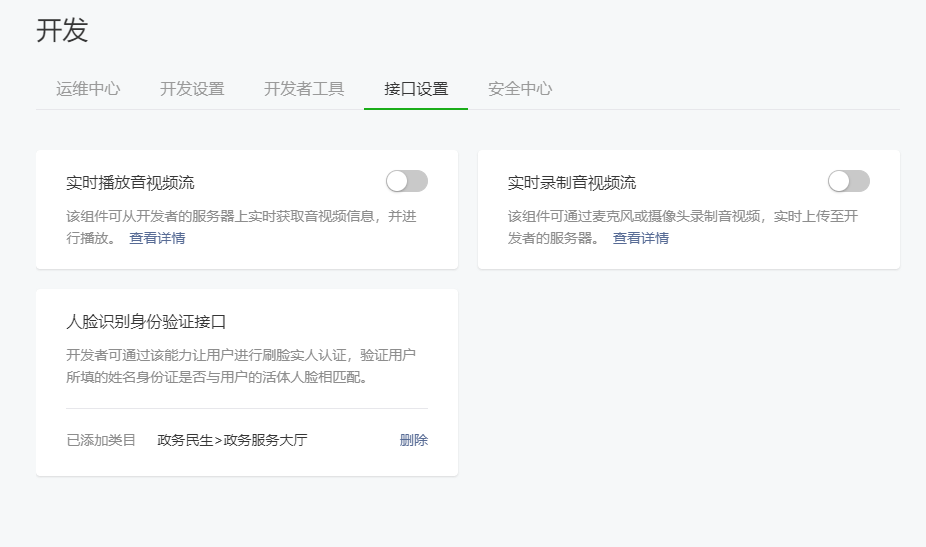This screenshot has height=547, width=926.
Task: Open the 安全中心 tab
Action: coord(520,89)
